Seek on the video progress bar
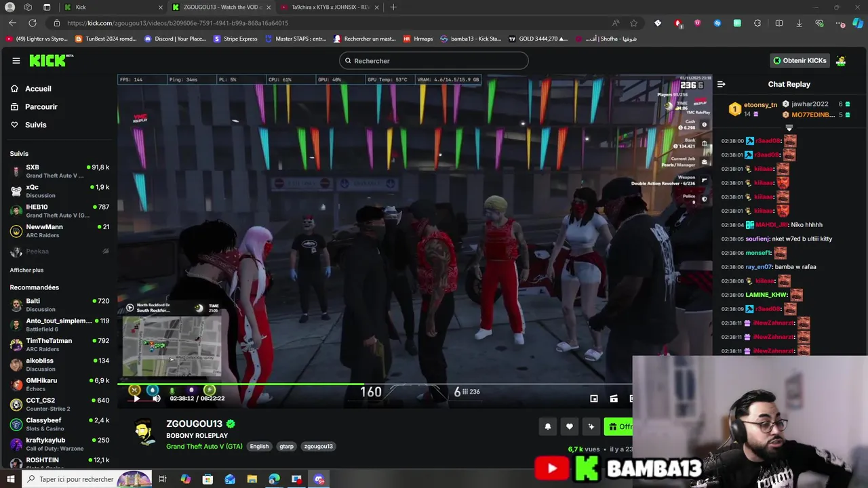 point(415,384)
